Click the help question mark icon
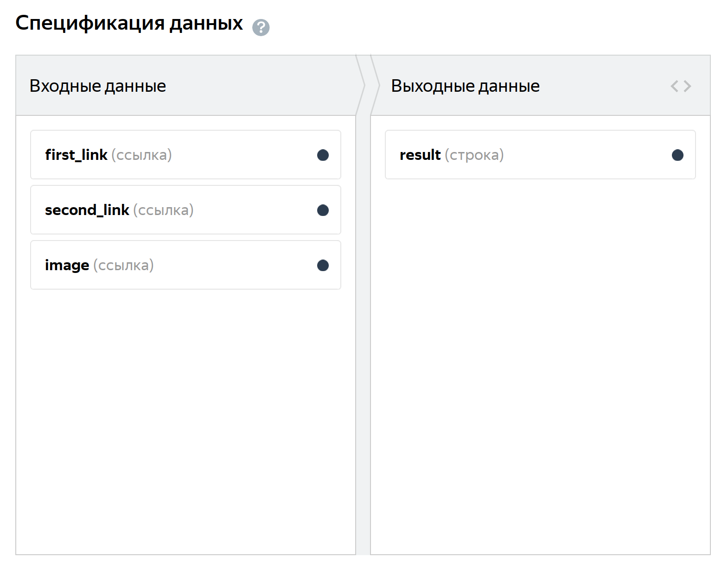Image resolution: width=728 pixels, height=570 pixels. [261, 27]
